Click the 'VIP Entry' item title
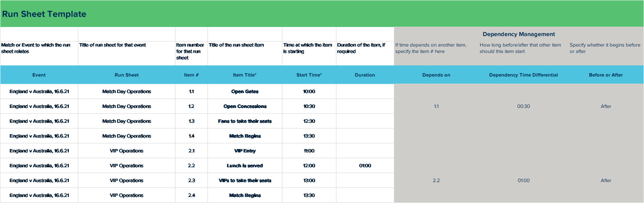This screenshot has width=644, height=203. coord(245,151)
